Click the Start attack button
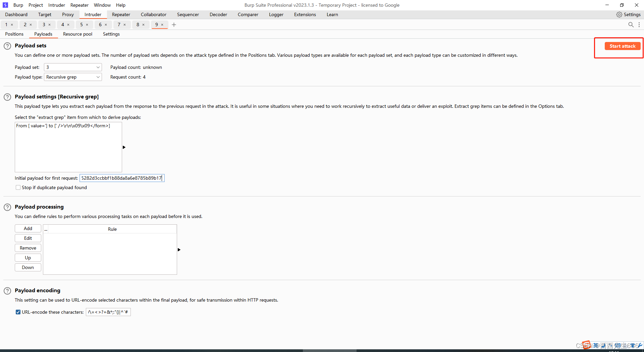This screenshot has height=352, width=644. tap(623, 46)
